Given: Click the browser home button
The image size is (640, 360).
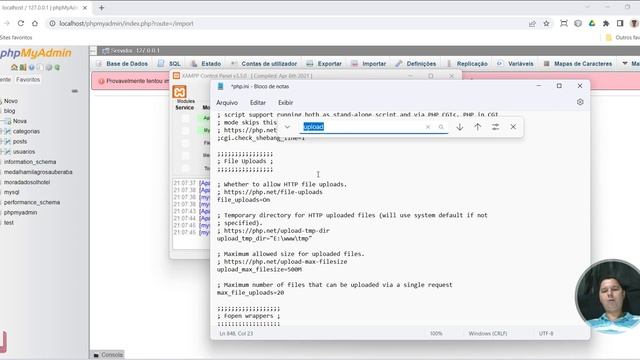Looking at the screenshot, I should point(35,24).
